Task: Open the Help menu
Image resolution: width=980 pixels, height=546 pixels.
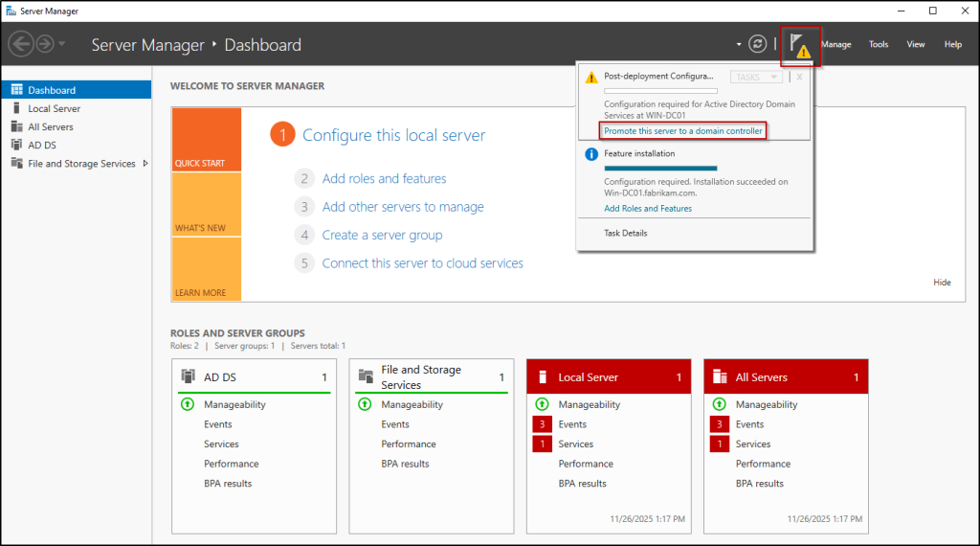Action: point(952,44)
